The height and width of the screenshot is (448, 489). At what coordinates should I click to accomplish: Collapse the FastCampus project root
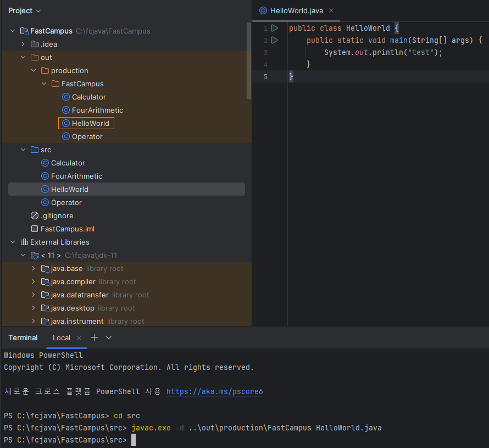click(x=13, y=31)
